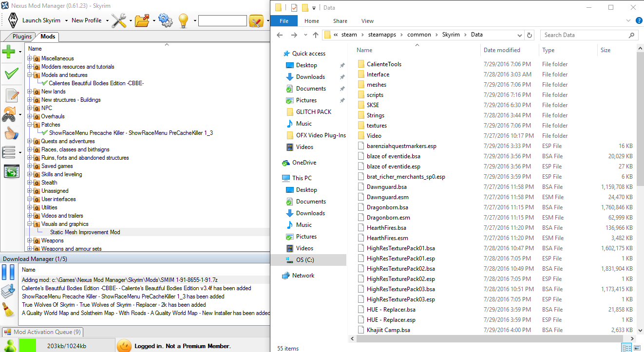Select the CalienteTools folder
Screen dimensions: 644x352
click(384, 64)
